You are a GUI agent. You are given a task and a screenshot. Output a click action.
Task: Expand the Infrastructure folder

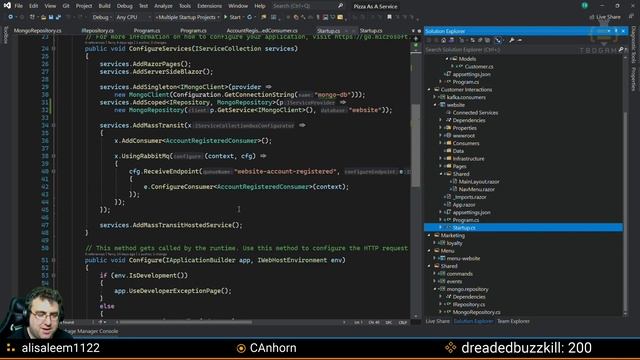click(441, 159)
